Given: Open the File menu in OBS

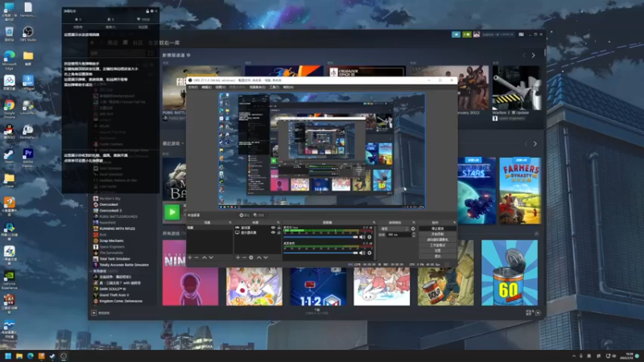Looking at the screenshot, I should (x=193, y=87).
